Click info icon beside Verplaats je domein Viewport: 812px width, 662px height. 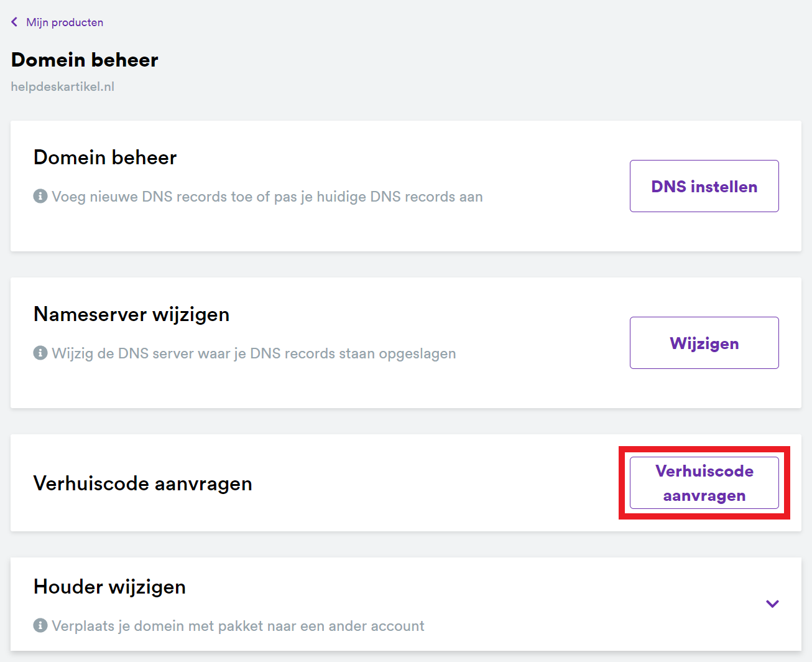[40, 625]
